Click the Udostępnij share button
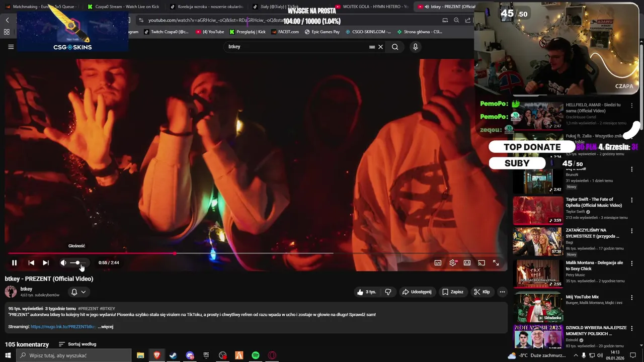Image resolution: width=644 pixels, height=362 pixels. 417,292
